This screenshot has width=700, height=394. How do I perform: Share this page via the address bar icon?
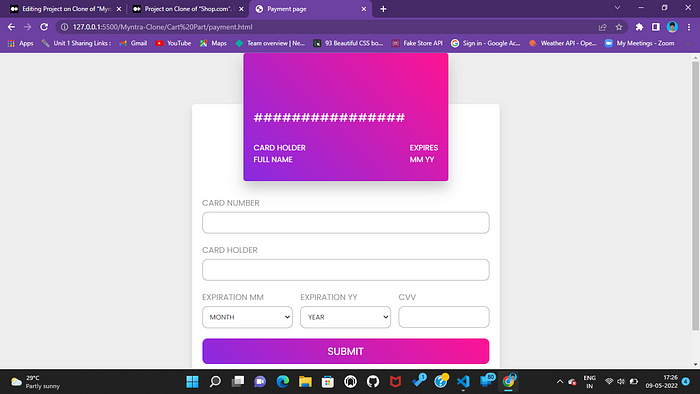click(x=602, y=27)
